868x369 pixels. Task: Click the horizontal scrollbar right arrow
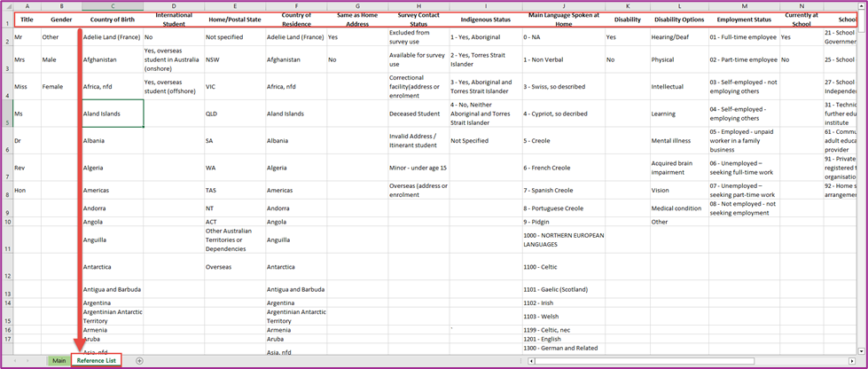(x=851, y=361)
